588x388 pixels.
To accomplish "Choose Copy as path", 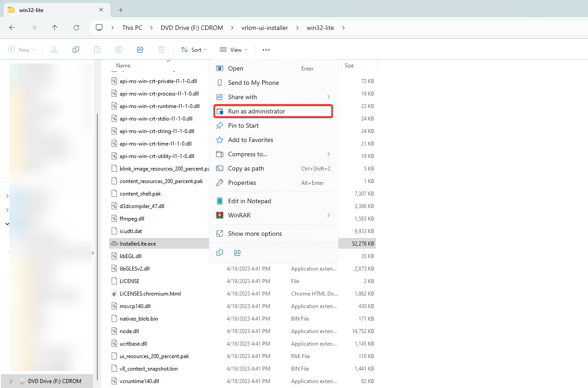I will click(274, 168).
